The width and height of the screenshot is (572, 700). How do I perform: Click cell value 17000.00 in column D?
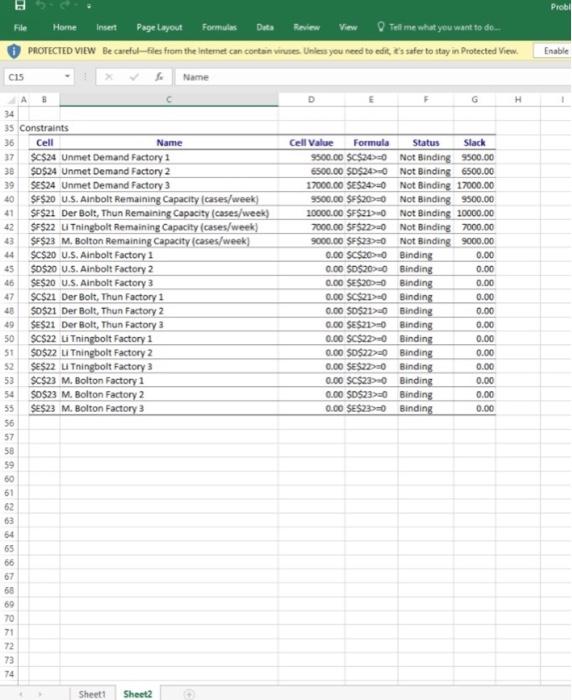point(311,185)
